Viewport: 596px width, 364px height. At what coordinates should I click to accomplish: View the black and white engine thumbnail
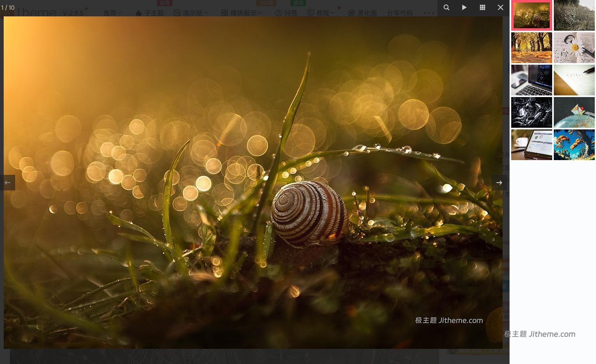(532, 113)
